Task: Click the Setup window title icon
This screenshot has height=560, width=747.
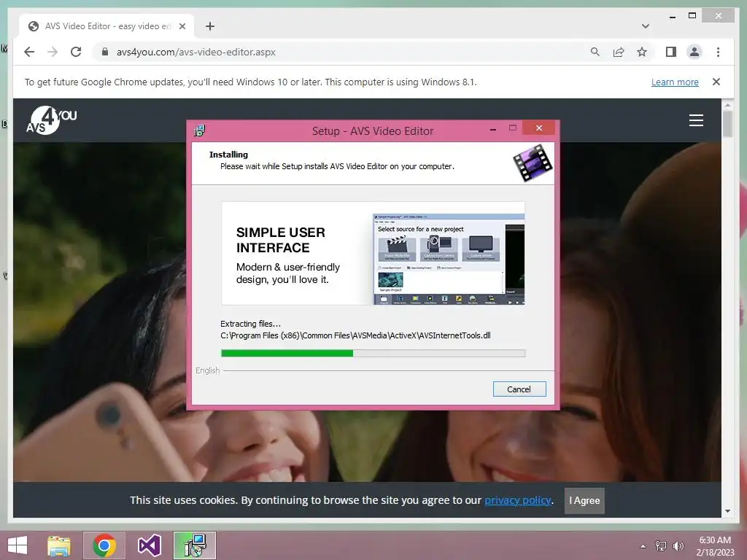Action: tap(199, 131)
